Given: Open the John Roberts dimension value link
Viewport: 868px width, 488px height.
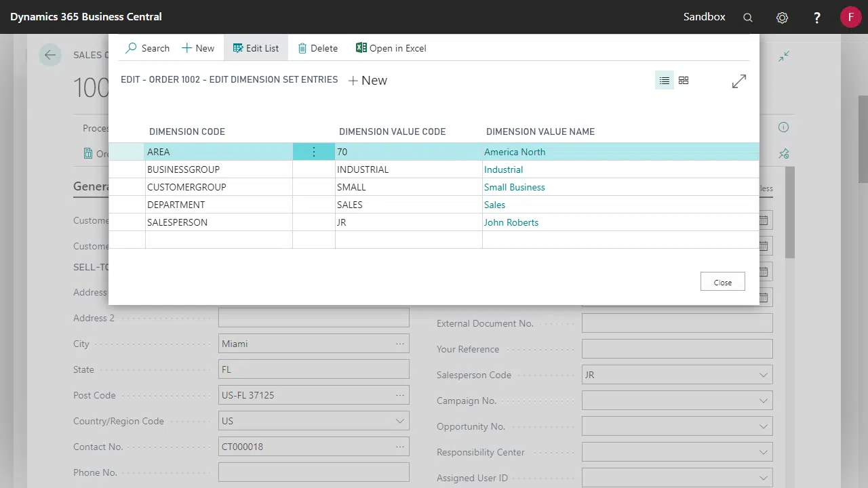Looking at the screenshot, I should tap(511, 222).
